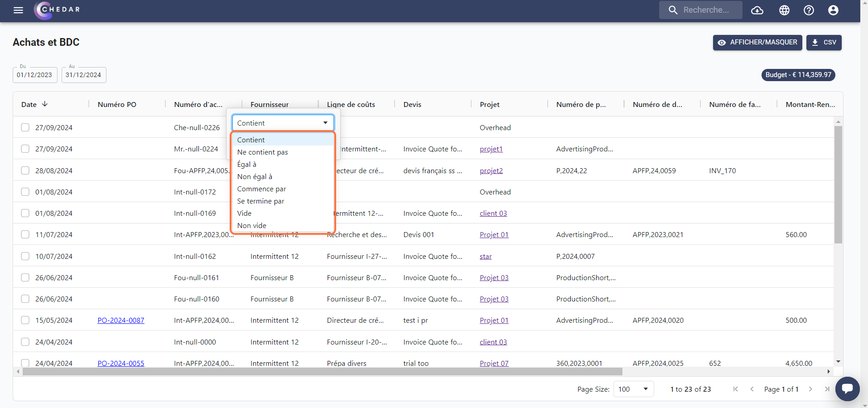Click the Ligne de coûts column header
868x408 pixels.
(351, 104)
